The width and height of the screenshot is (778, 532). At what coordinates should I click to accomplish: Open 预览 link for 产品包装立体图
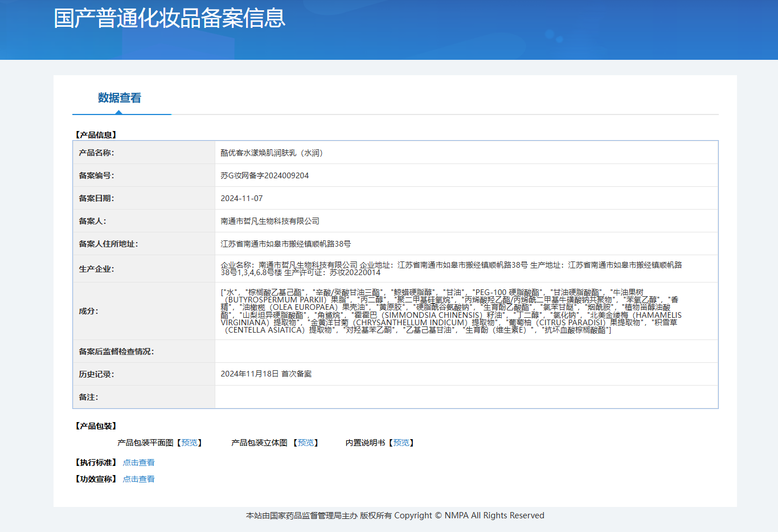coord(306,443)
